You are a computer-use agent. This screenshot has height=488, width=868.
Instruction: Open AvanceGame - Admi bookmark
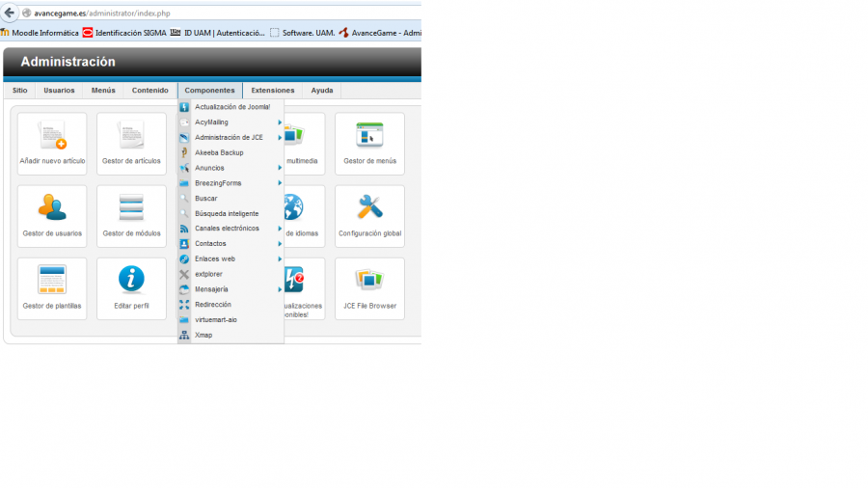coord(380,33)
